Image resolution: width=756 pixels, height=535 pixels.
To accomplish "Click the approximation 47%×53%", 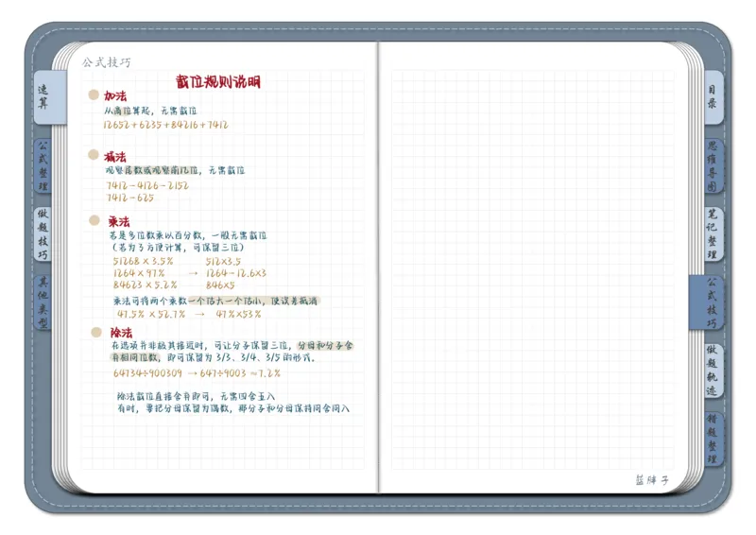I will tap(239, 314).
